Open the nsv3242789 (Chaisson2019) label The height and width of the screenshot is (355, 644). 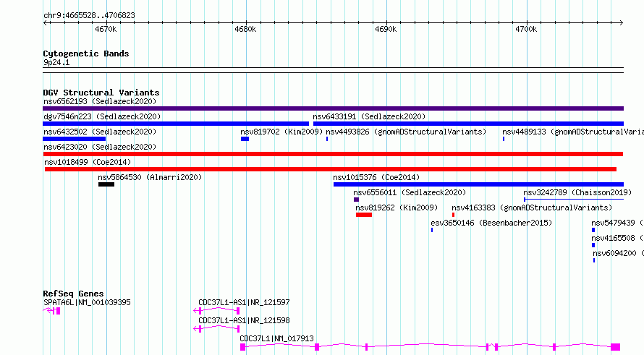pyautogui.click(x=577, y=192)
